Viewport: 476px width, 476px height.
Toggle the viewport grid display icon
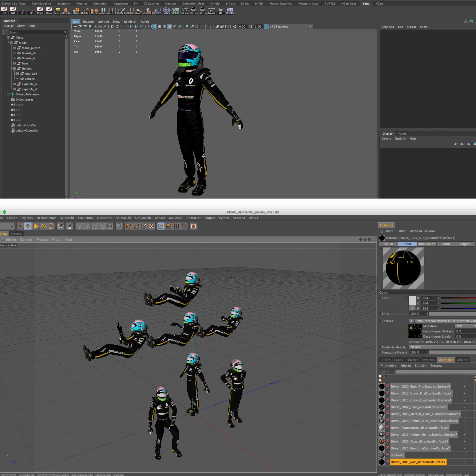pos(113,27)
